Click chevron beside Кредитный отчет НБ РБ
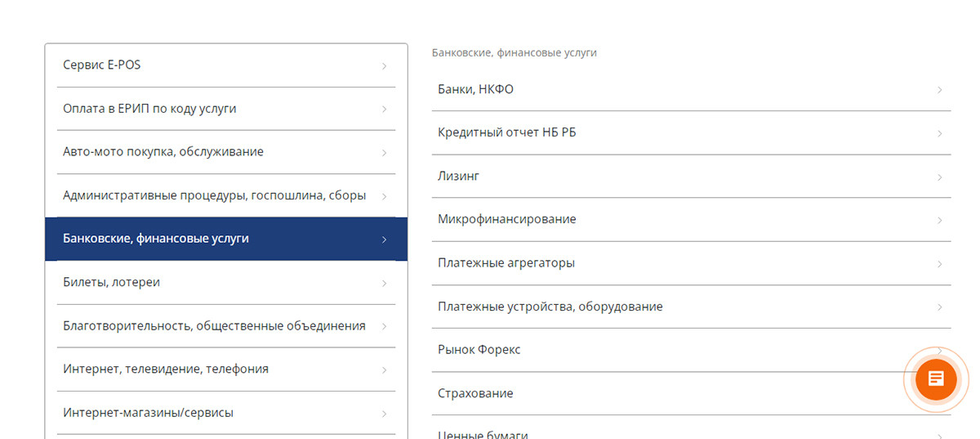Viewport: 980px width, 439px height. pos(940,133)
